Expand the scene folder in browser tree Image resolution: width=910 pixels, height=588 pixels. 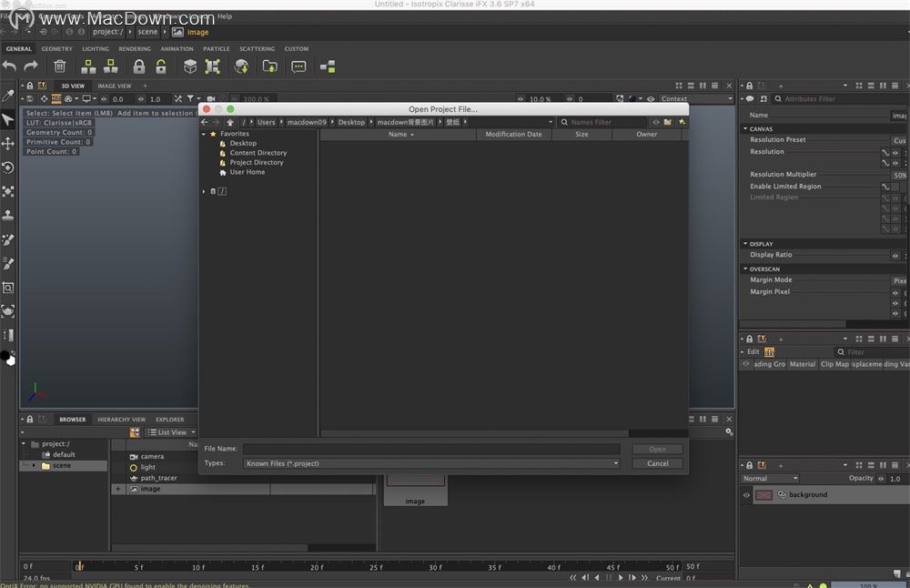[34, 465]
